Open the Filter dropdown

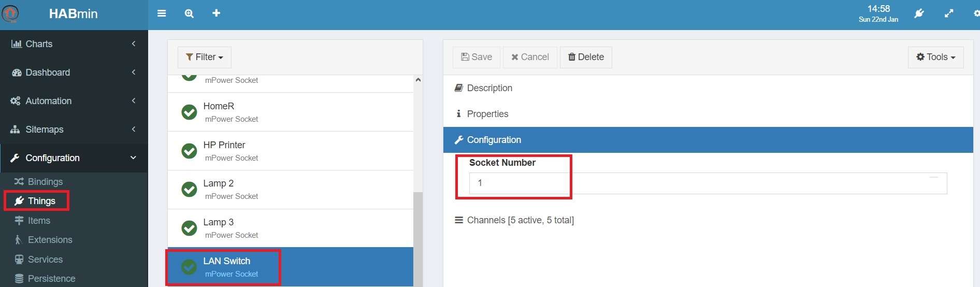pos(204,57)
